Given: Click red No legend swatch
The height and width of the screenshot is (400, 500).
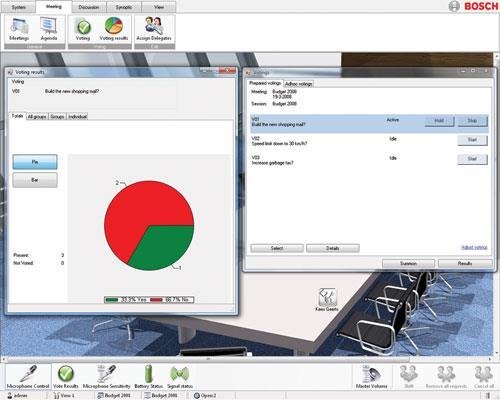Looking at the screenshot, I should coord(156,300).
